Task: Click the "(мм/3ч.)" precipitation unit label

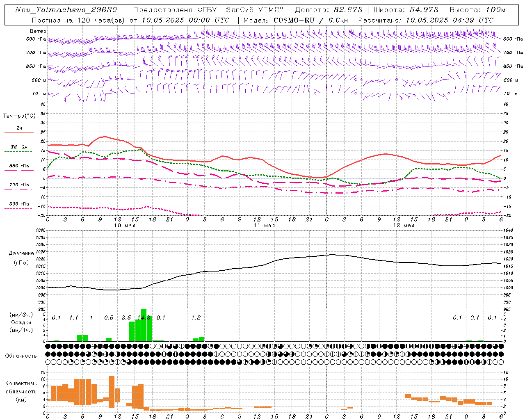Action: point(21,315)
